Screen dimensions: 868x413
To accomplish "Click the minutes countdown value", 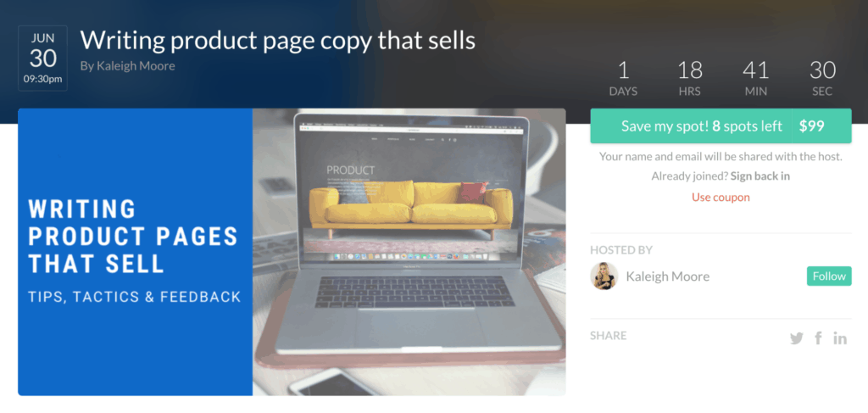I will [755, 71].
